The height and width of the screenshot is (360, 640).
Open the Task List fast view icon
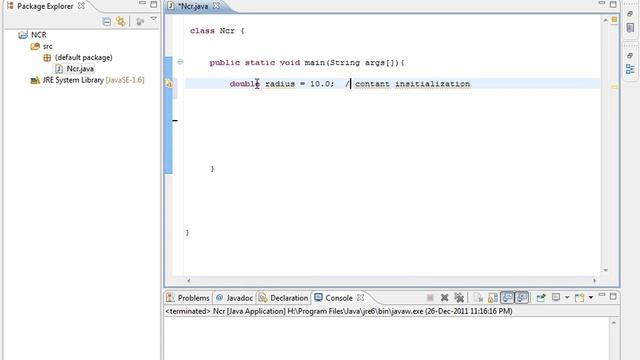(630, 28)
